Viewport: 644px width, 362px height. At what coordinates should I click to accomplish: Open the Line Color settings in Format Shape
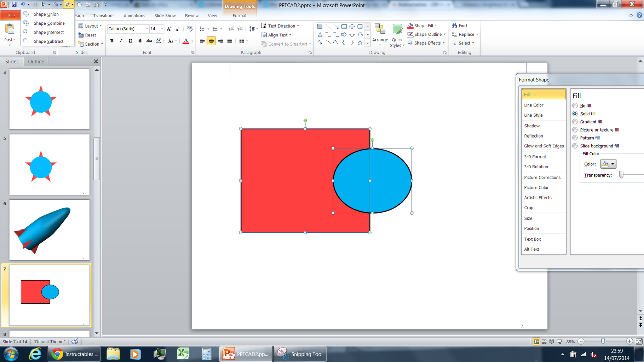click(534, 105)
